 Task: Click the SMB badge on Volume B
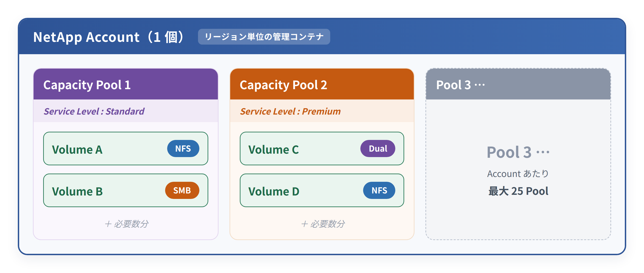(x=182, y=190)
